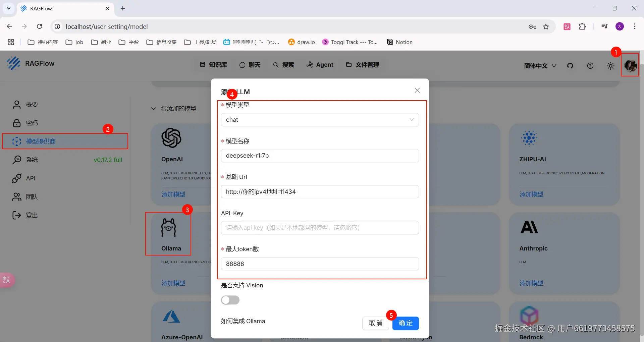Open the browser media controls icon
The width and height of the screenshot is (644, 342).
[x=604, y=26]
